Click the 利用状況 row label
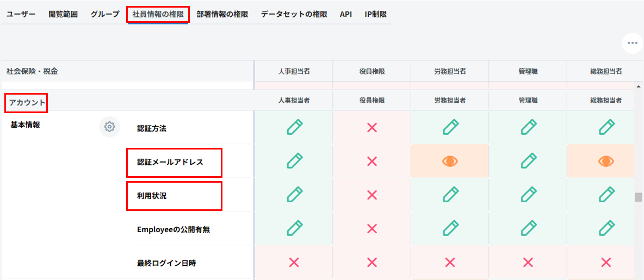This screenshot has height=280, width=644. point(152,196)
